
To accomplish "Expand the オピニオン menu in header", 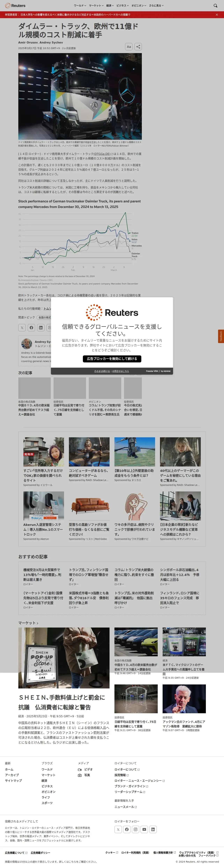I will 139,5.
